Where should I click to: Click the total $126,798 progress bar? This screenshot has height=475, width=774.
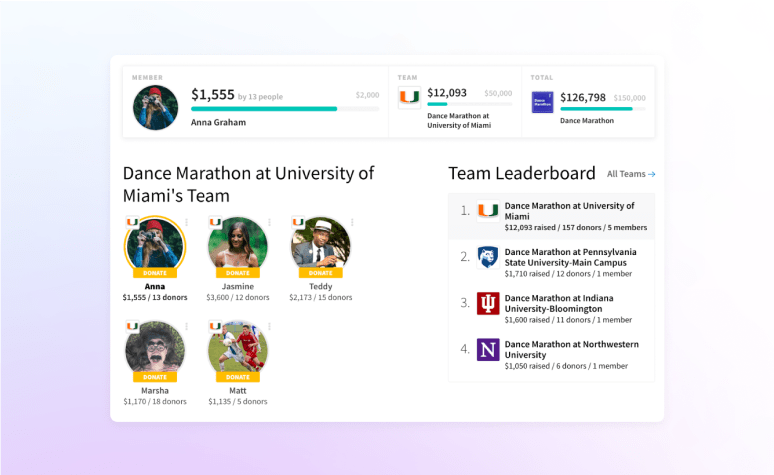[x=603, y=109]
